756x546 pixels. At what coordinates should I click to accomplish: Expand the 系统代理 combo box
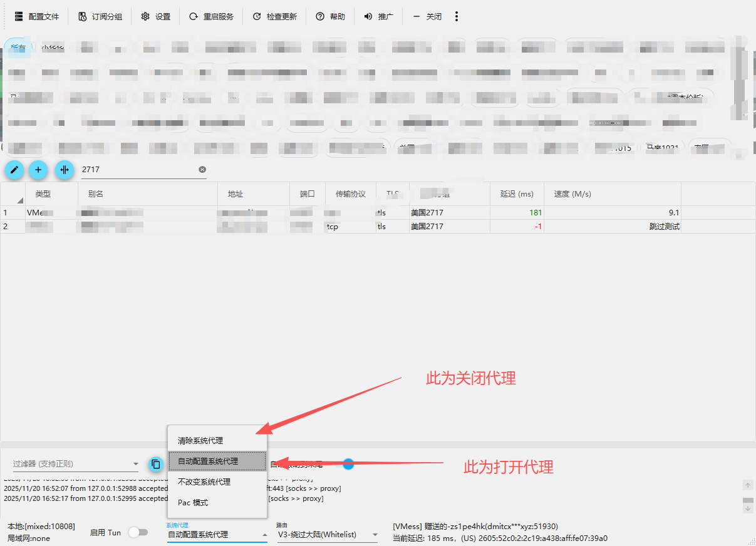click(217, 535)
